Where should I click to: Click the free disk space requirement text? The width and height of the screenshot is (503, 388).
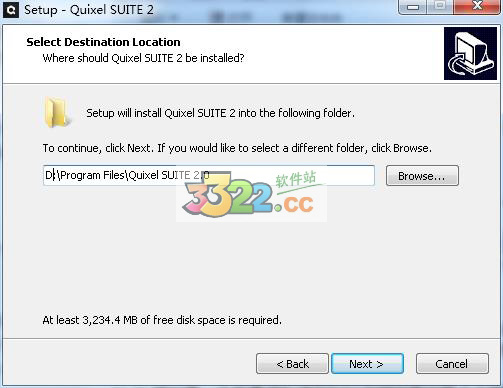point(162,320)
